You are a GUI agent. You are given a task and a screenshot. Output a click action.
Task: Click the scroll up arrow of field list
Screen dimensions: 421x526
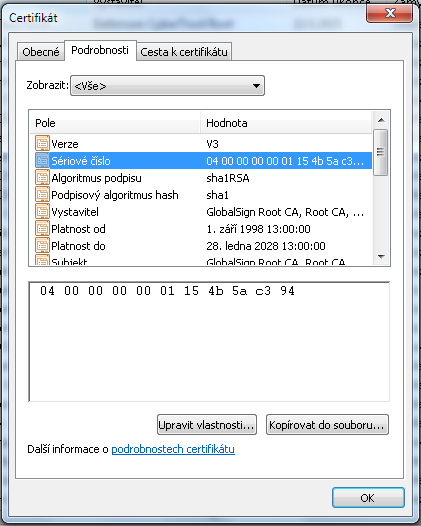381,120
